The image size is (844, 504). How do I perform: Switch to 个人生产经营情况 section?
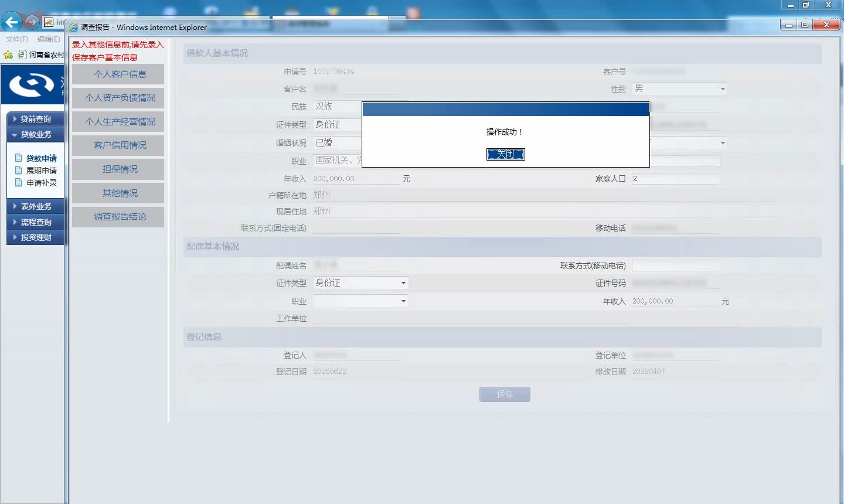click(118, 122)
